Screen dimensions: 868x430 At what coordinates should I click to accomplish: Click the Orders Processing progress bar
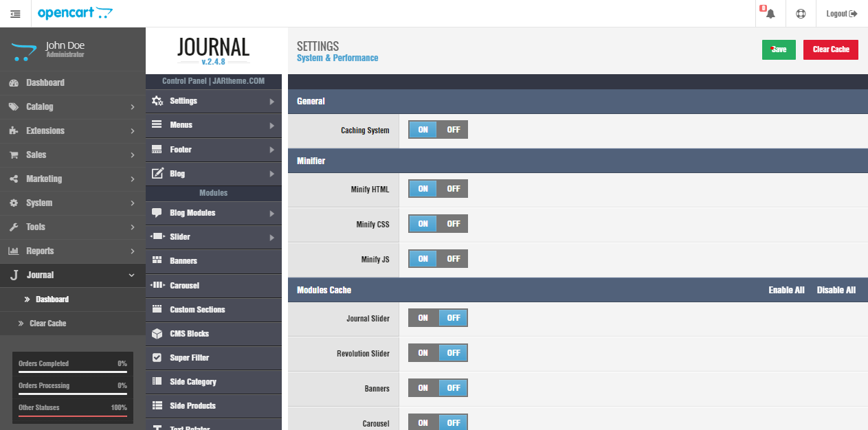coord(73,394)
